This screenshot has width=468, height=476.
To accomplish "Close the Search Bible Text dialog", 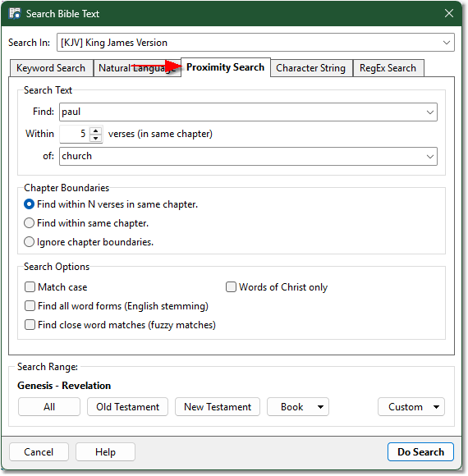I will pos(448,13).
